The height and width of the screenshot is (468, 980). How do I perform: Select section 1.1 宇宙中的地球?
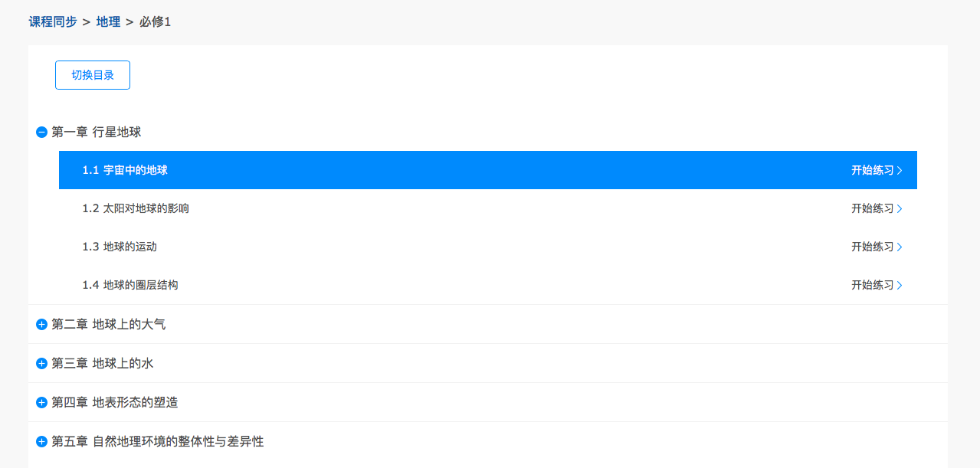125,171
